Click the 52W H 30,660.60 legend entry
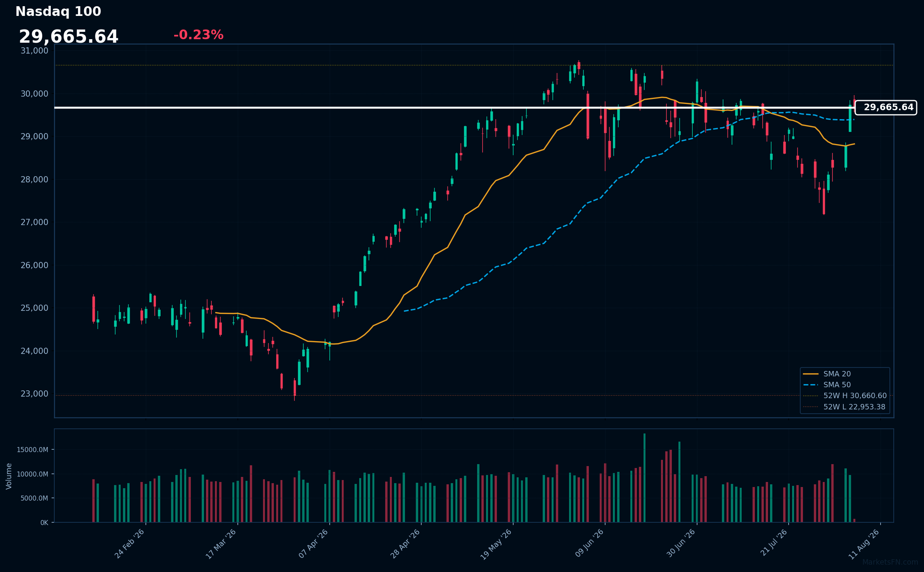The width and height of the screenshot is (924, 572). click(845, 396)
